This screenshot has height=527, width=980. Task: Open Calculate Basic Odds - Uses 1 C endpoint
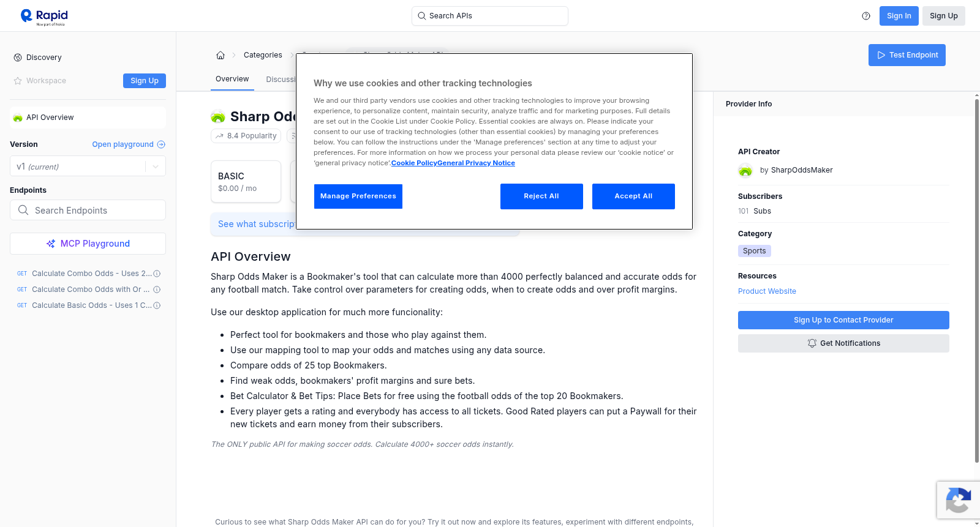click(92, 305)
